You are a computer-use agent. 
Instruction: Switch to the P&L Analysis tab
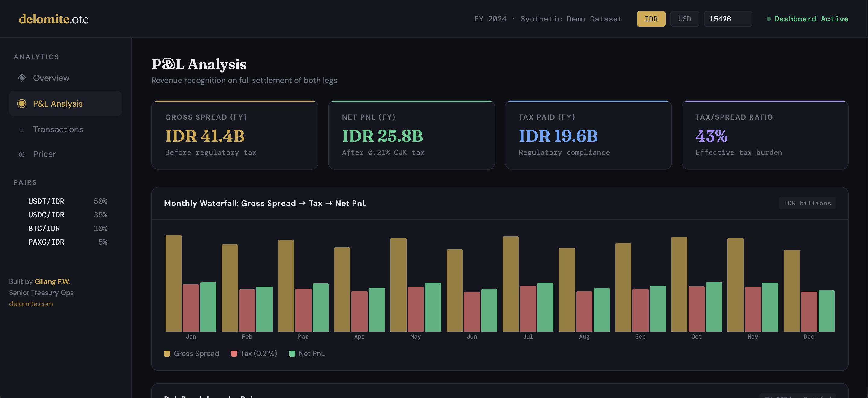point(58,104)
